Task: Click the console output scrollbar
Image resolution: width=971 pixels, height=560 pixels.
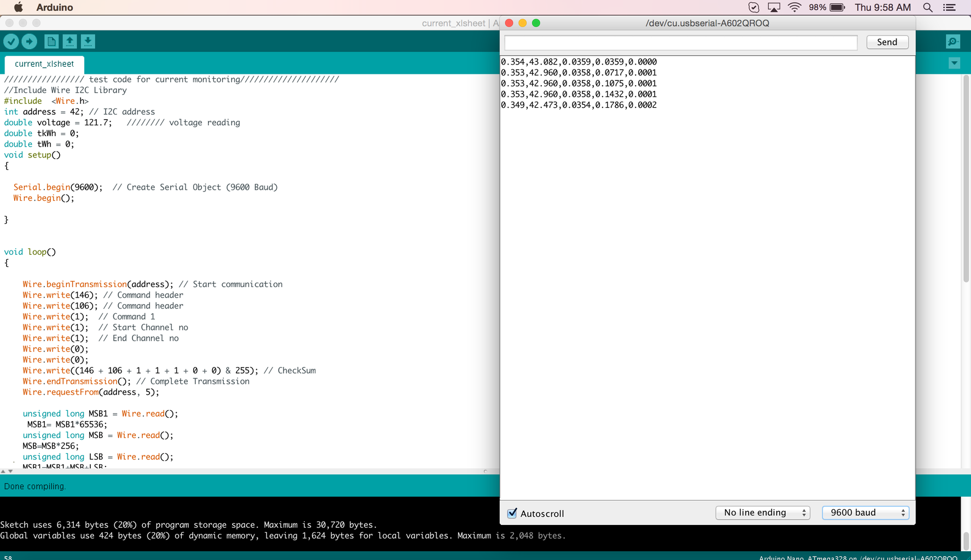Action: click(966, 540)
